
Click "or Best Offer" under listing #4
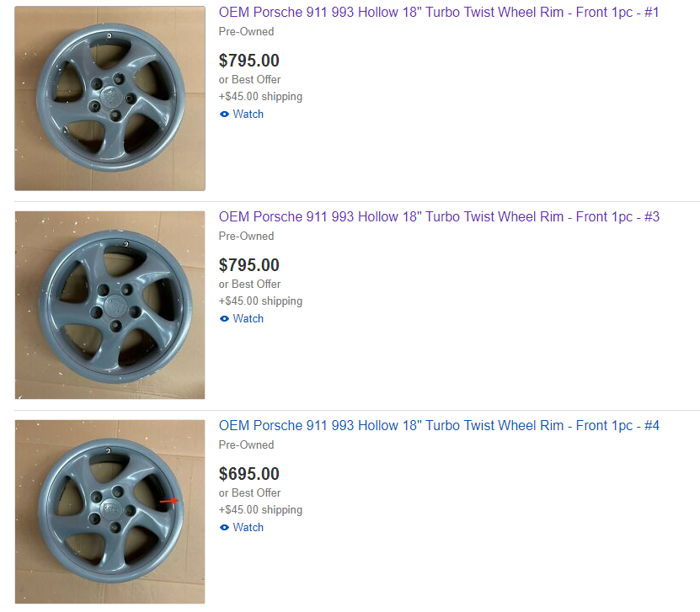tap(249, 493)
